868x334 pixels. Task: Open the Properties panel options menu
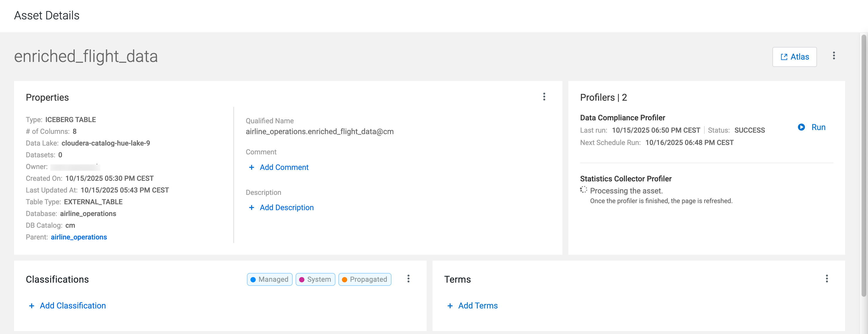tap(544, 97)
